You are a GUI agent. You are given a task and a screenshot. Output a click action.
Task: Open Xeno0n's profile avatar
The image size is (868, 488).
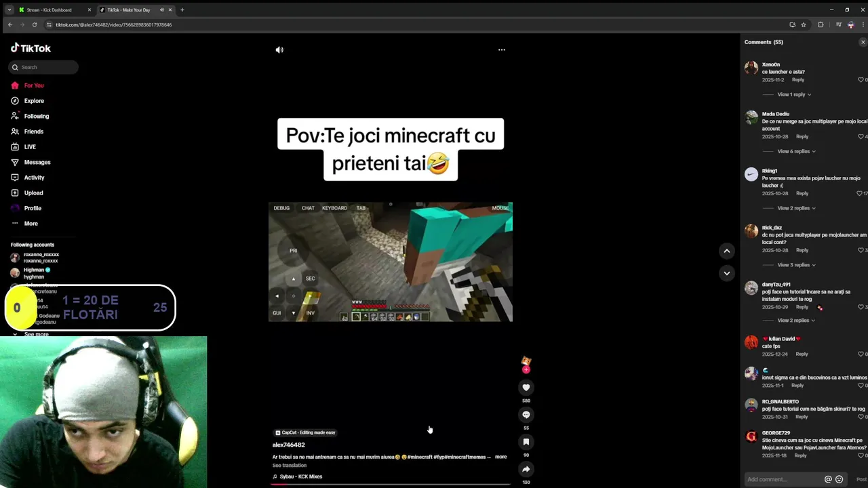pos(751,67)
